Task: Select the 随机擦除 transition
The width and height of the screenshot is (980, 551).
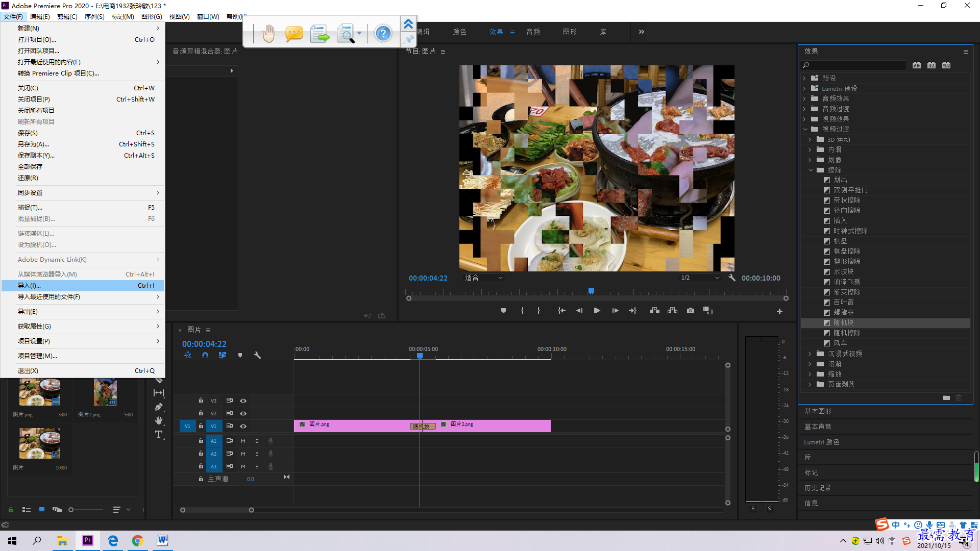Action: click(x=847, y=333)
